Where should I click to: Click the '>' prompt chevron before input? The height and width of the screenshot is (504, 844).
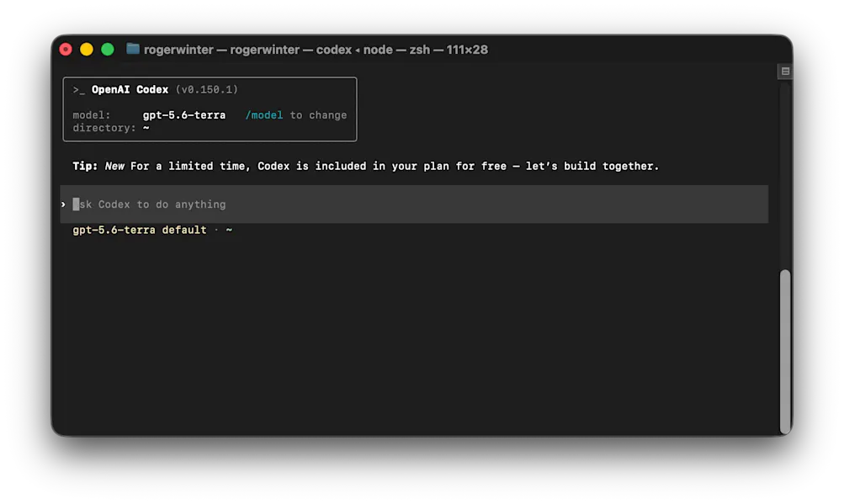63,204
